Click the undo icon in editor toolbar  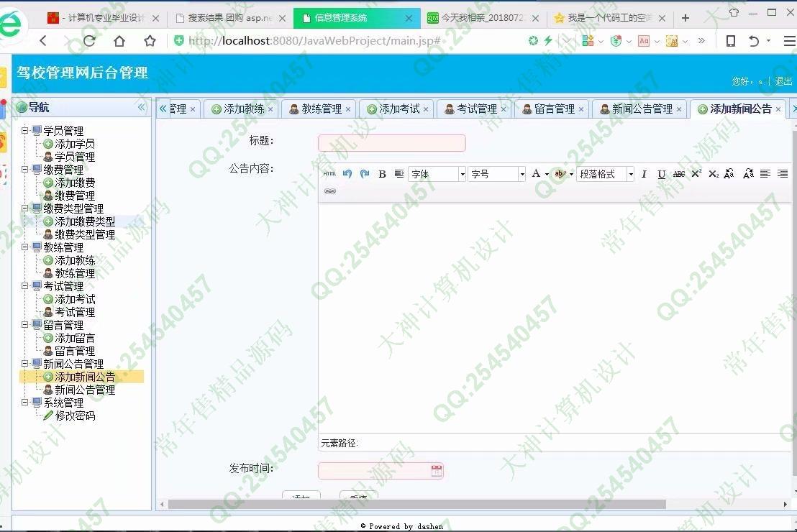tap(347, 174)
